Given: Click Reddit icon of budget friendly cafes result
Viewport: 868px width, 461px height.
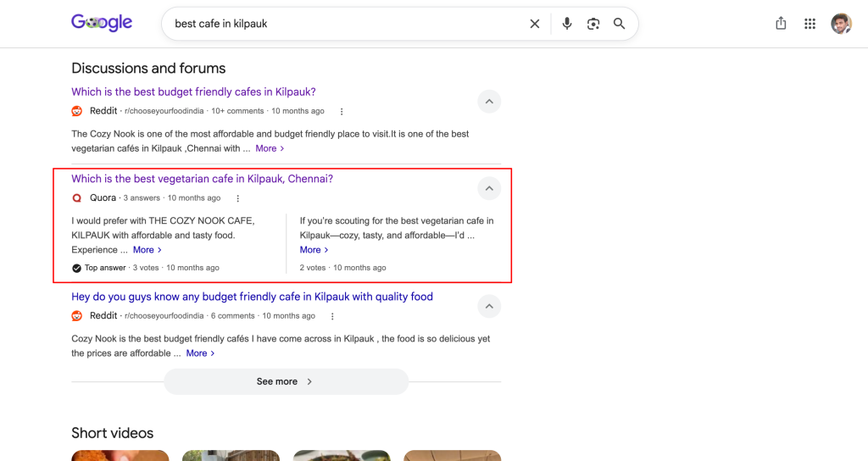Looking at the screenshot, I should (77, 111).
